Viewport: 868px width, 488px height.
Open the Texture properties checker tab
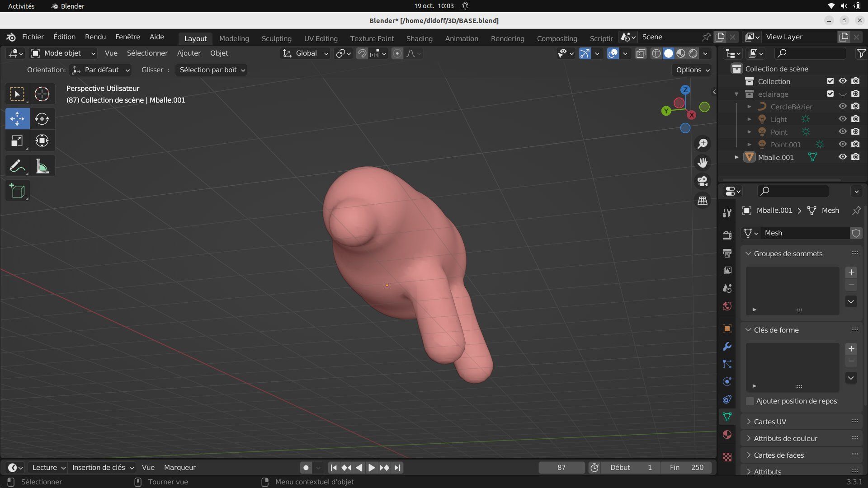coord(727,457)
